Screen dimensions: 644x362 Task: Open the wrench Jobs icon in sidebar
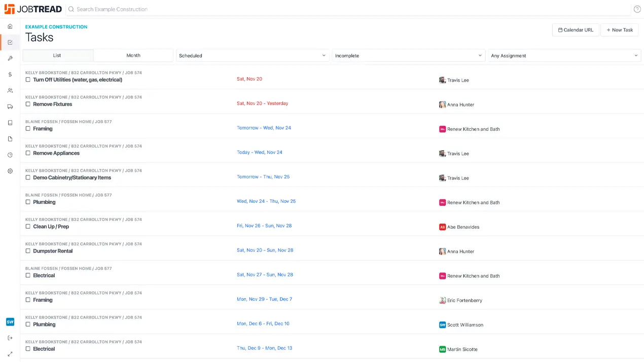[10, 58]
